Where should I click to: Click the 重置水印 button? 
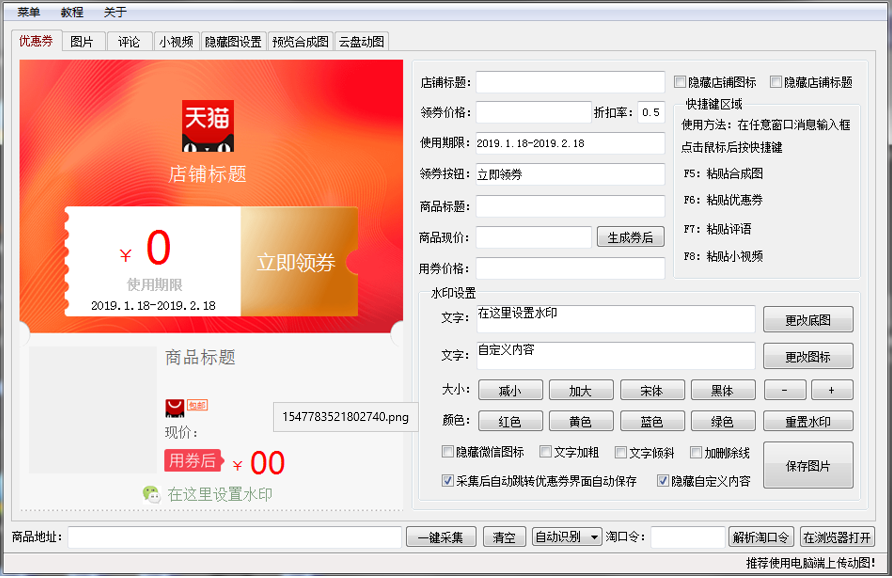point(808,421)
